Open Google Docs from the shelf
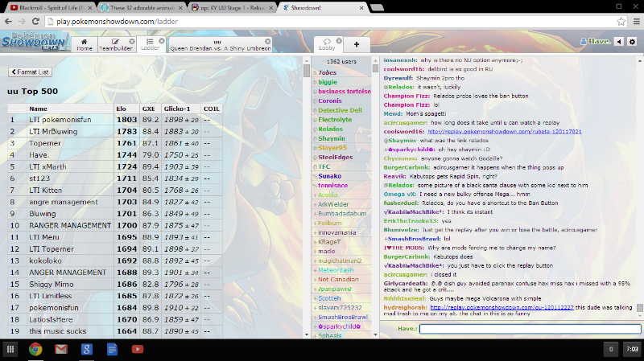 112,349
